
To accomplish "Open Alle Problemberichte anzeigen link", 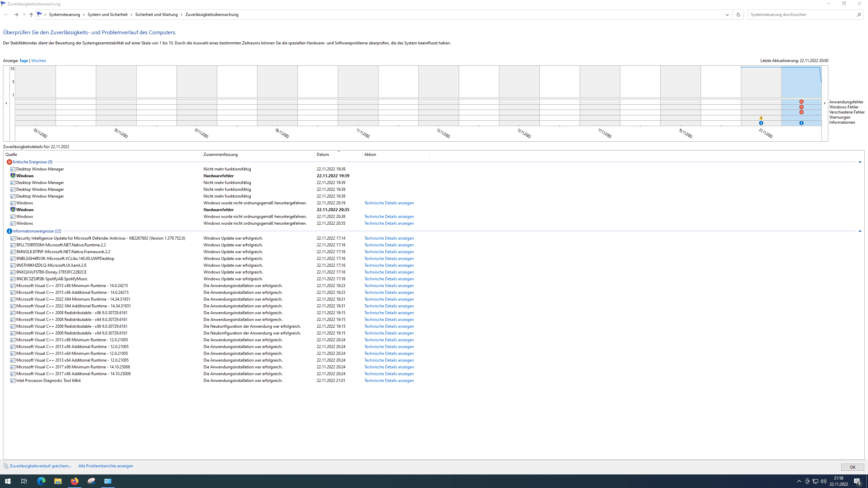I will click(x=105, y=466).
